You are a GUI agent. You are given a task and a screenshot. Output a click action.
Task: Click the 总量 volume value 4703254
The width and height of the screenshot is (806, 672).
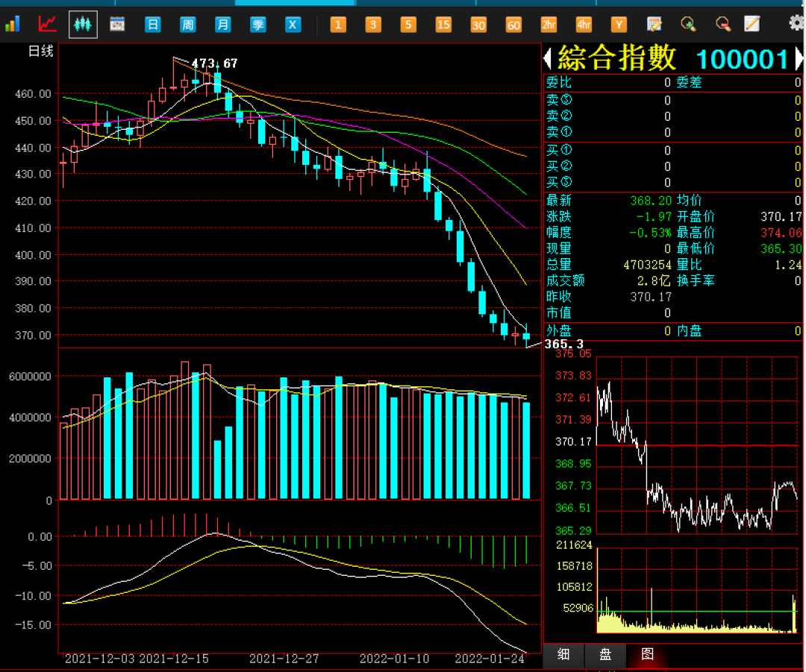coord(647,265)
